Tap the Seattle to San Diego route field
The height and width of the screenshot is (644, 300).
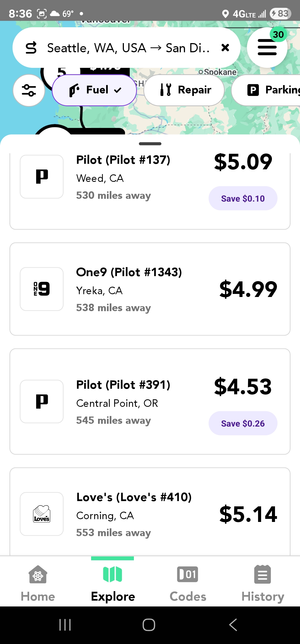tap(128, 48)
